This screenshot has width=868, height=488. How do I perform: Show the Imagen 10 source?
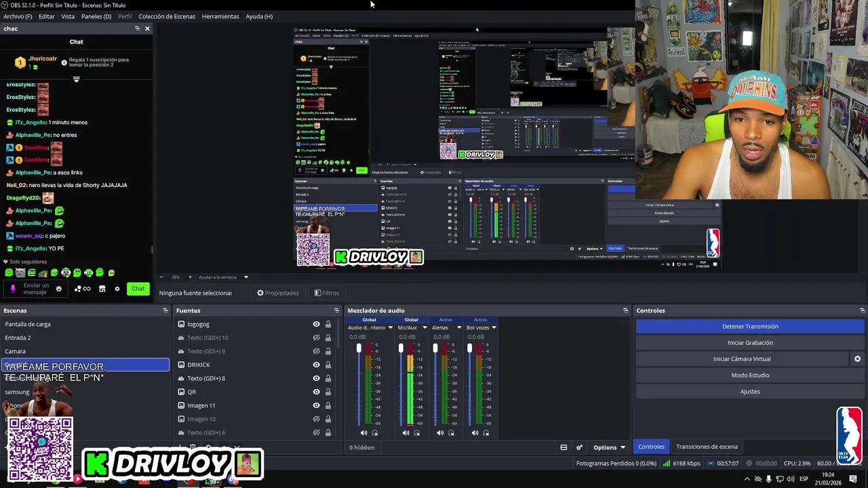point(316,419)
